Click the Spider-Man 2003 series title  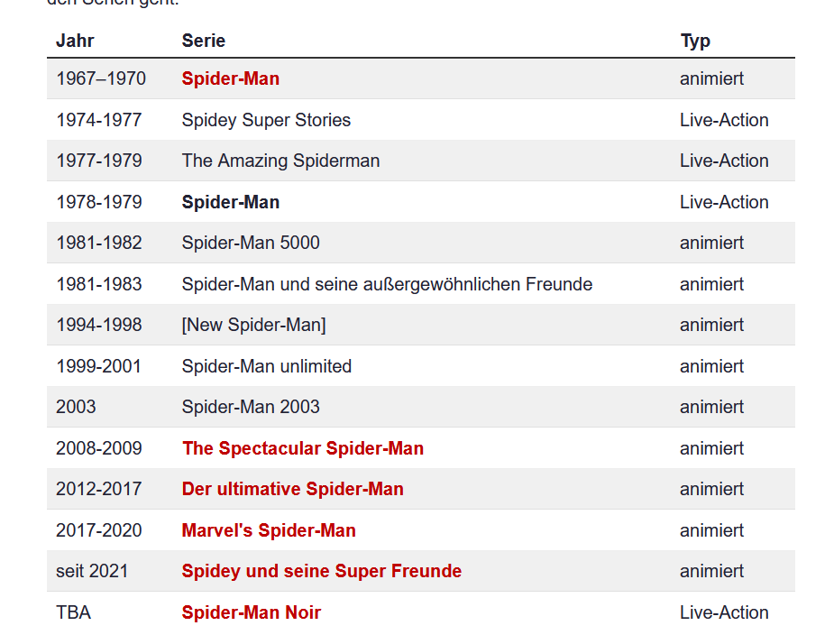pos(251,407)
